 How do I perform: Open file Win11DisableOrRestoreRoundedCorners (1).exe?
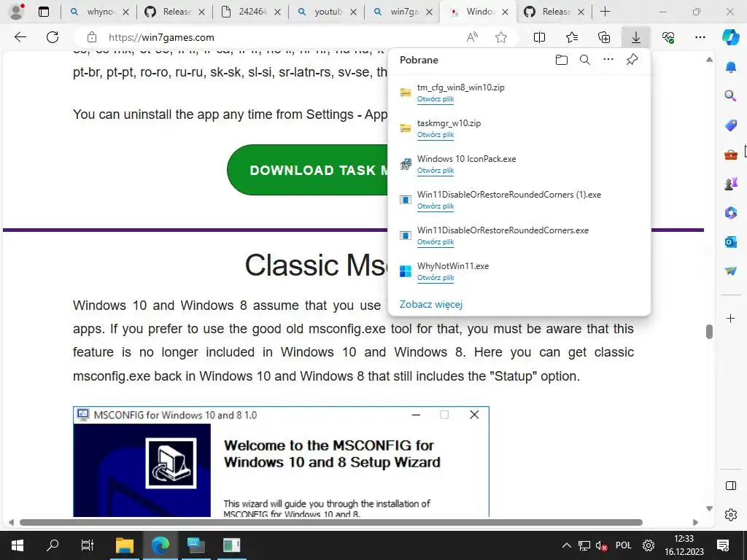[436, 206]
